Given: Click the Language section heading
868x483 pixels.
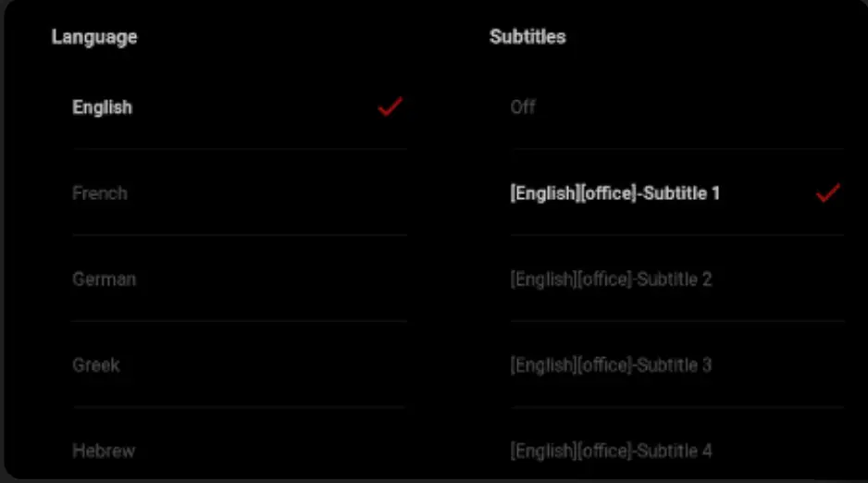Looking at the screenshot, I should [94, 37].
